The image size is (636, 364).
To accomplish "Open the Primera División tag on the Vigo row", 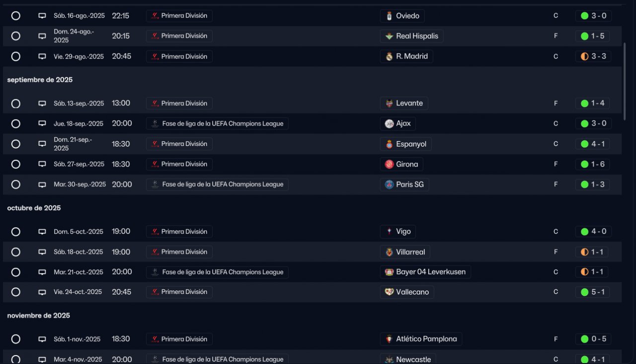I will 179,232.
